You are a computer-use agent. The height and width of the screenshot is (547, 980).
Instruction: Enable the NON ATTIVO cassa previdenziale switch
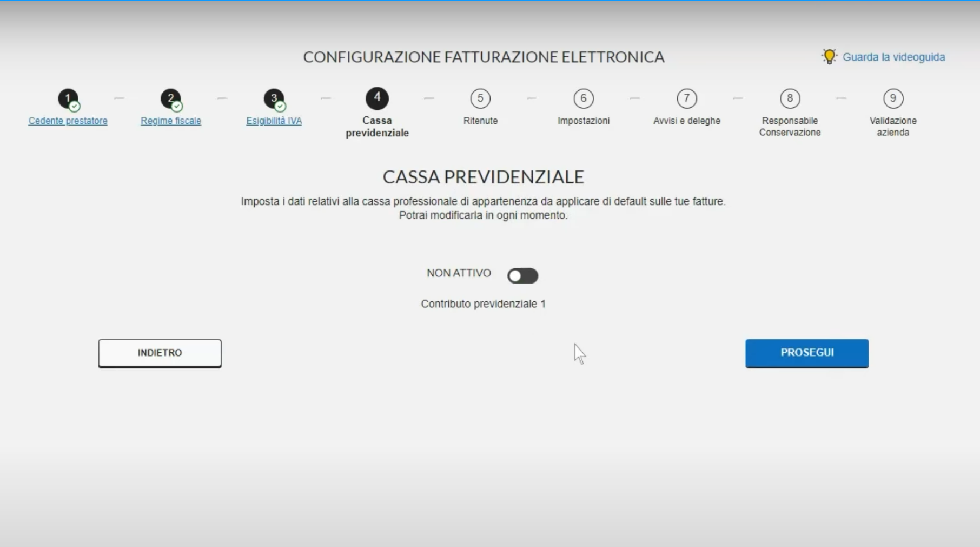522,276
